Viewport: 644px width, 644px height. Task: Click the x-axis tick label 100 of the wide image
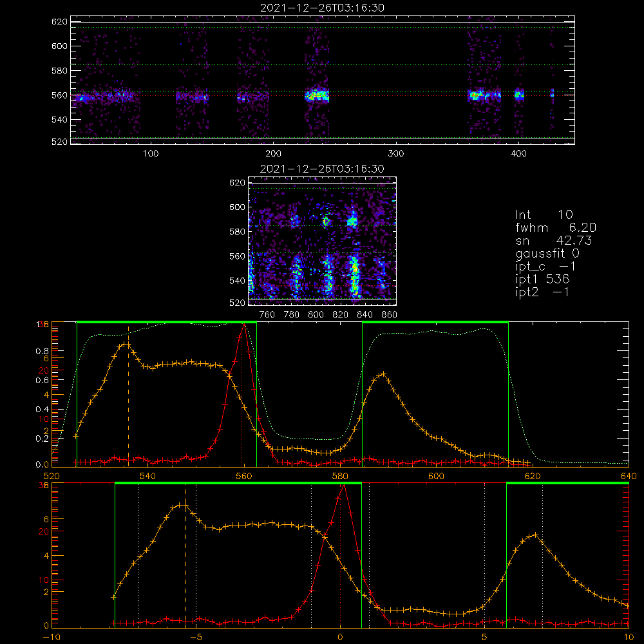tap(151, 154)
